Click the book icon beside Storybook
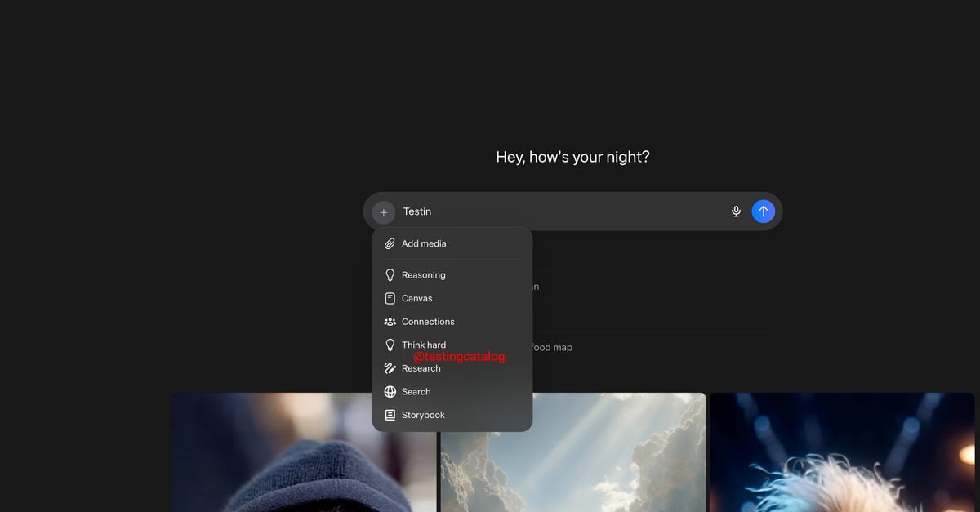 390,415
